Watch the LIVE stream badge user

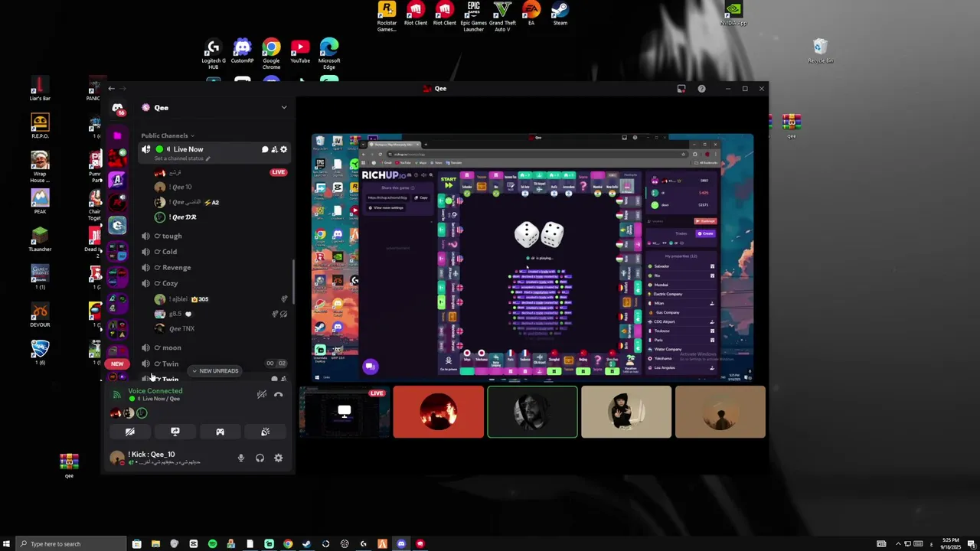(x=278, y=172)
